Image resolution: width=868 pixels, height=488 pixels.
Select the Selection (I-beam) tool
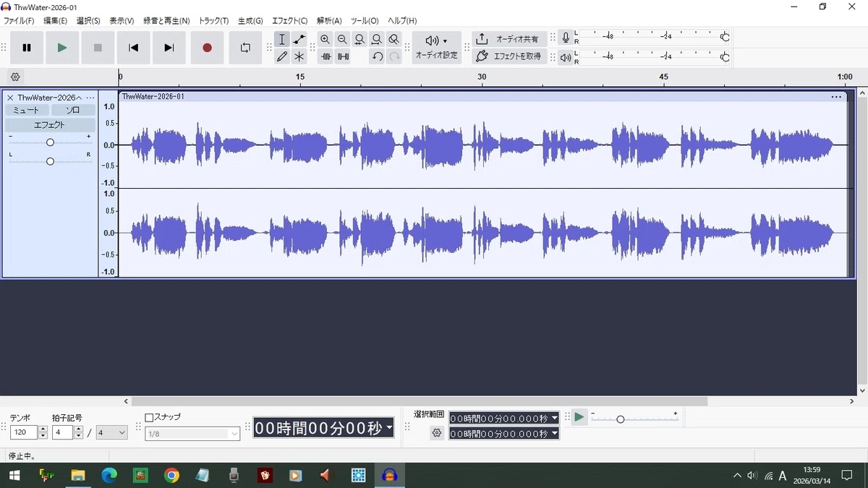pos(282,39)
